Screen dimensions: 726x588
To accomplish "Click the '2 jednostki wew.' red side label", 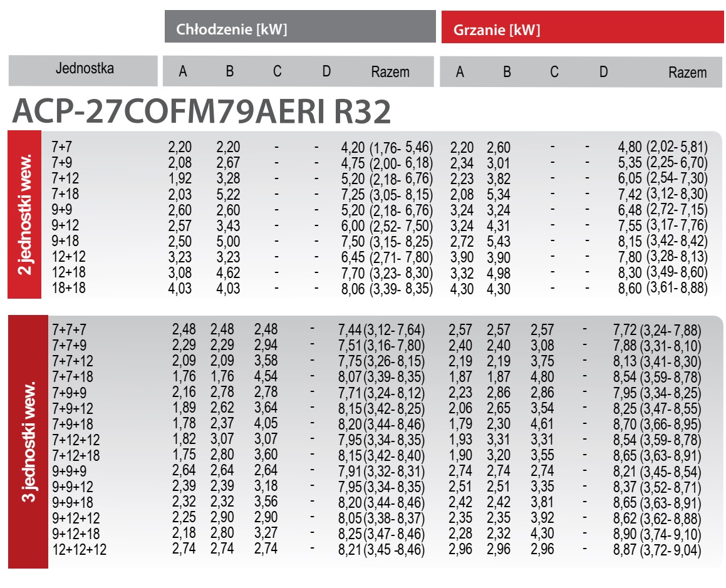I will (24, 214).
